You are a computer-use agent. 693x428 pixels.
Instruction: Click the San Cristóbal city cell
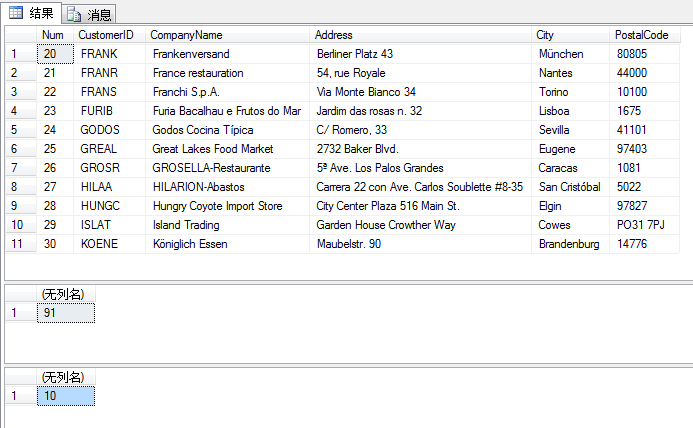[x=570, y=187]
